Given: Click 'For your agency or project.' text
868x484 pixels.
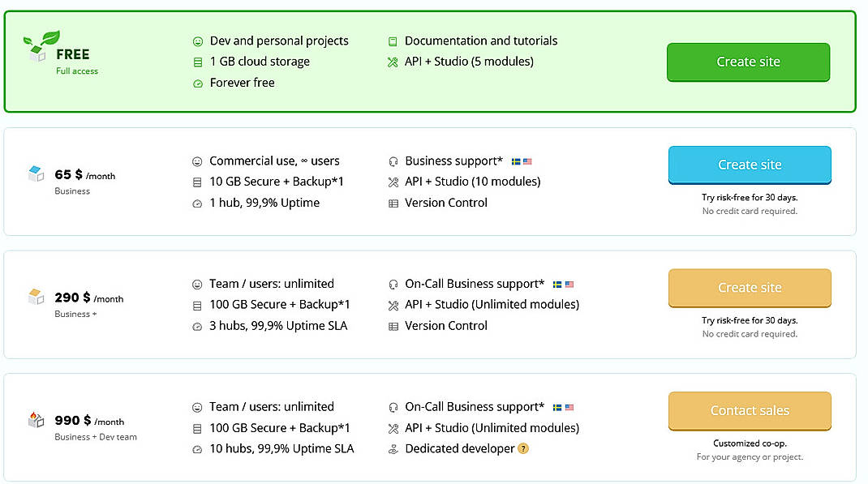Looking at the screenshot, I should tap(750, 457).
